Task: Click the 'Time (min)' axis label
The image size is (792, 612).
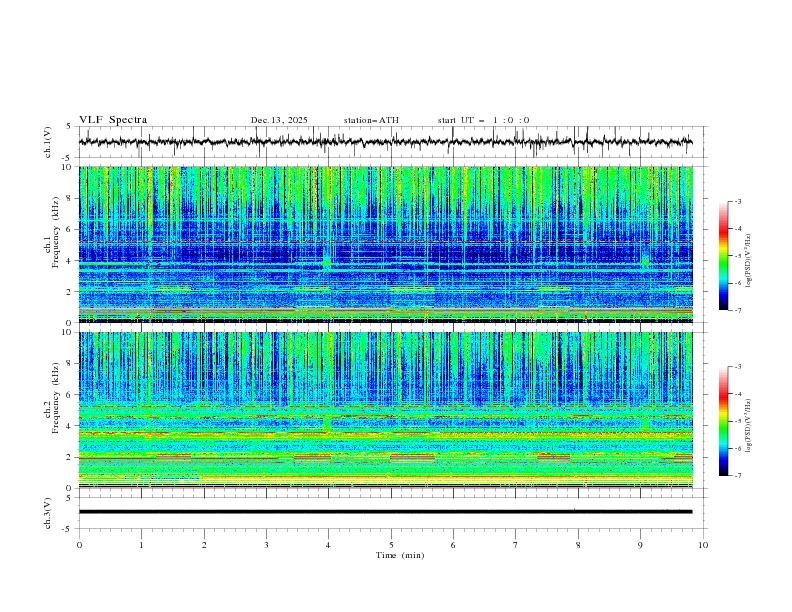Action: click(x=400, y=555)
